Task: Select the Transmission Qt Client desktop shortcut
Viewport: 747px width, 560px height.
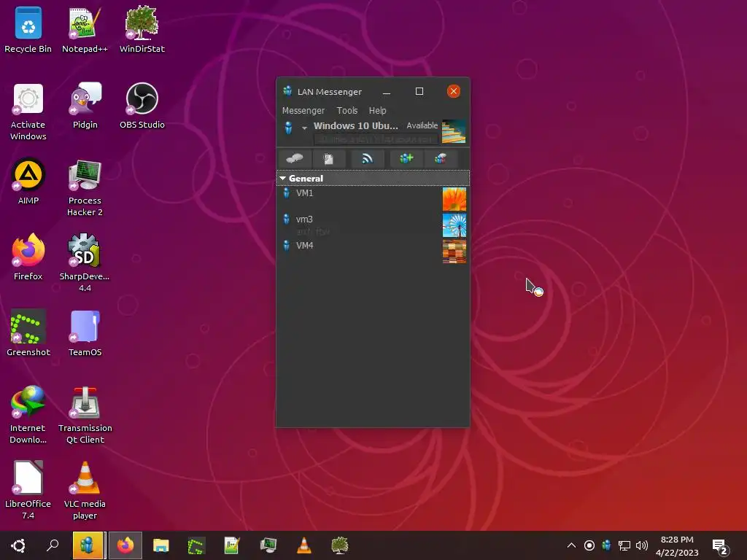Action: click(85, 415)
